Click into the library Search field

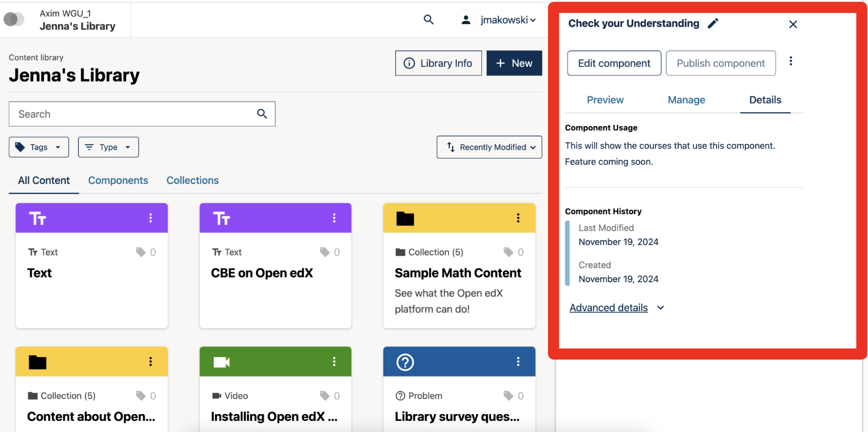[131, 114]
